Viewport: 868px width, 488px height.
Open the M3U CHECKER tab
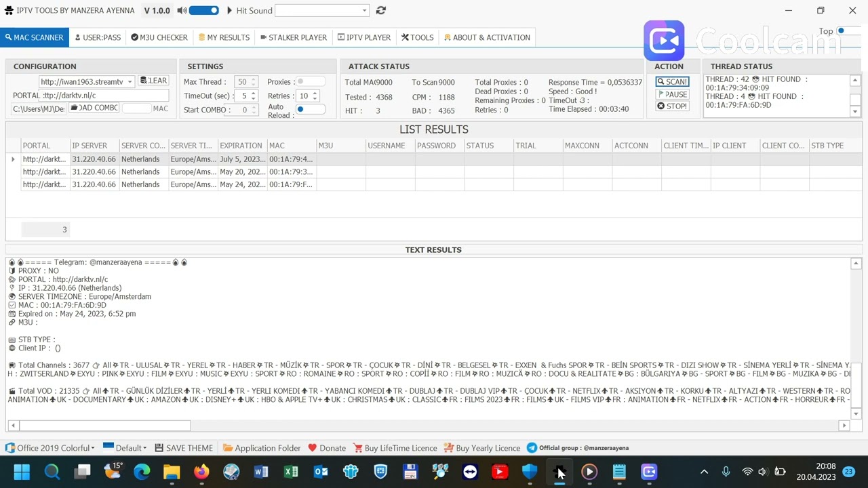pyautogui.click(x=159, y=37)
